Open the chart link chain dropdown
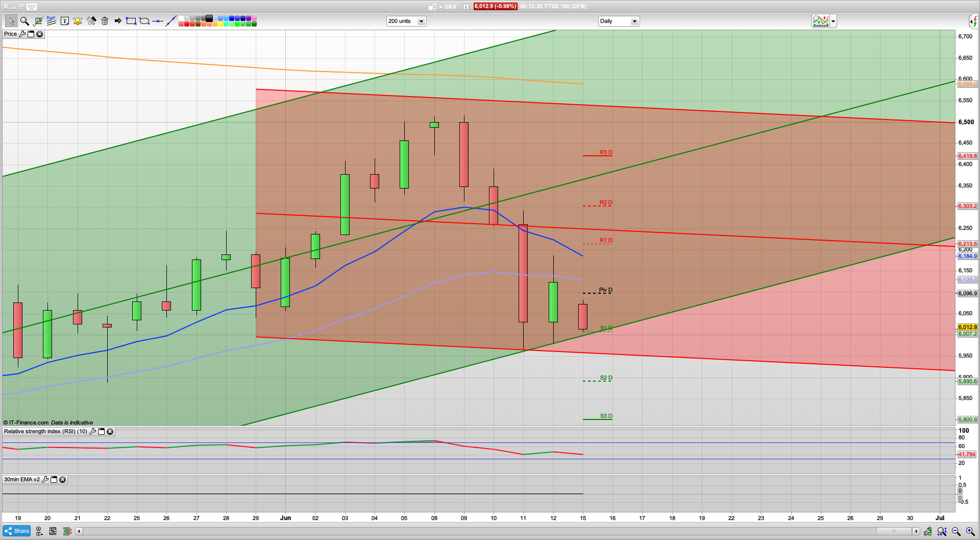The image size is (980, 540). (x=39, y=531)
